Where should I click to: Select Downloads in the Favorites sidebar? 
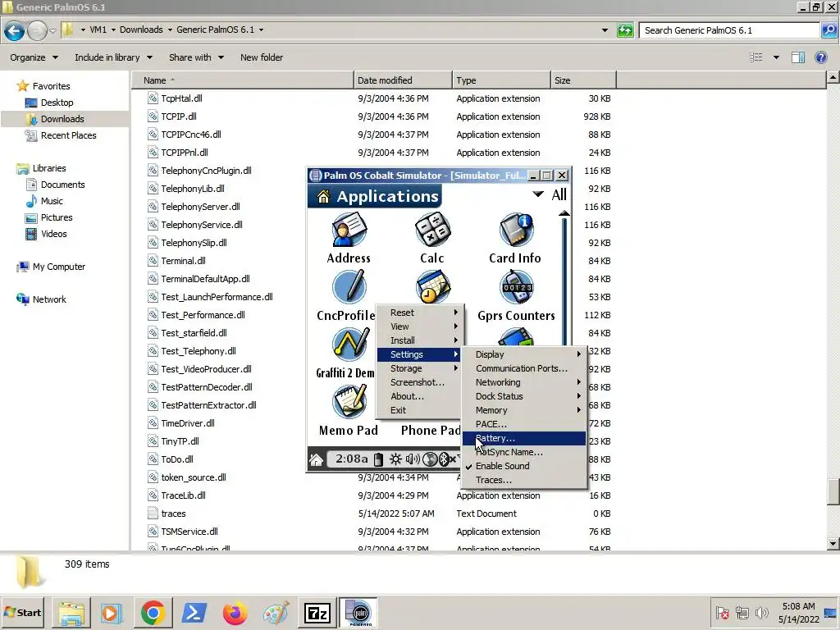point(62,119)
